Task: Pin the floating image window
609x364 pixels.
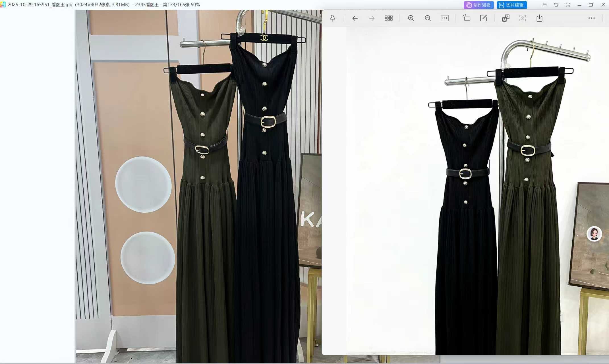Action: pyautogui.click(x=333, y=18)
